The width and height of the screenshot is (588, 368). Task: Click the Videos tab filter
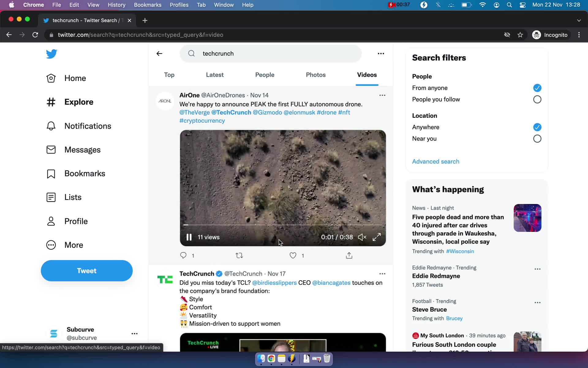pyautogui.click(x=367, y=74)
